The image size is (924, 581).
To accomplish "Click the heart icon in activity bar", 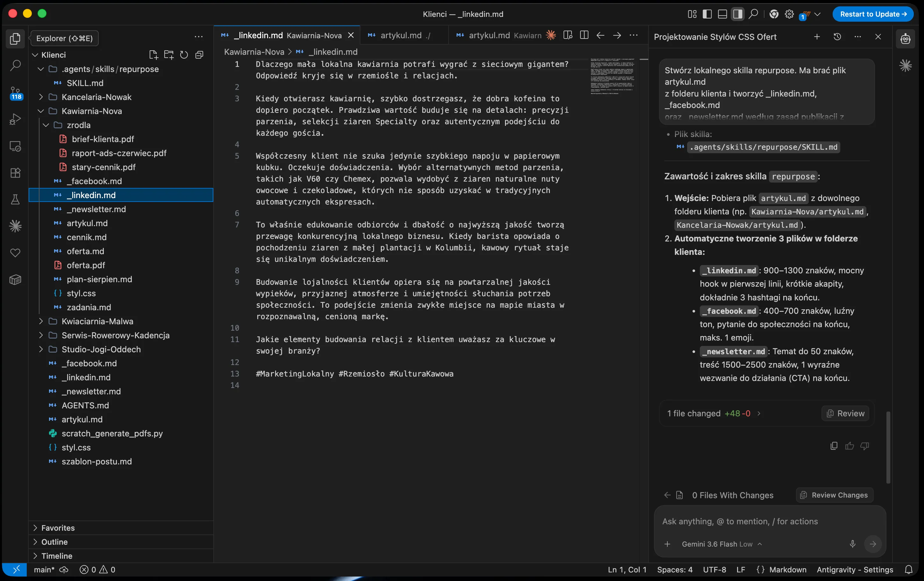I will point(15,253).
